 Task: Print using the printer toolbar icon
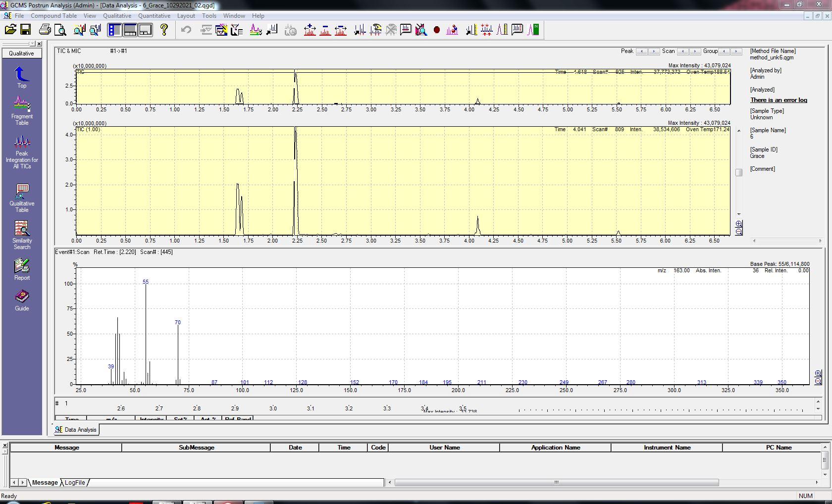pyautogui.click(x=45, y=30)
